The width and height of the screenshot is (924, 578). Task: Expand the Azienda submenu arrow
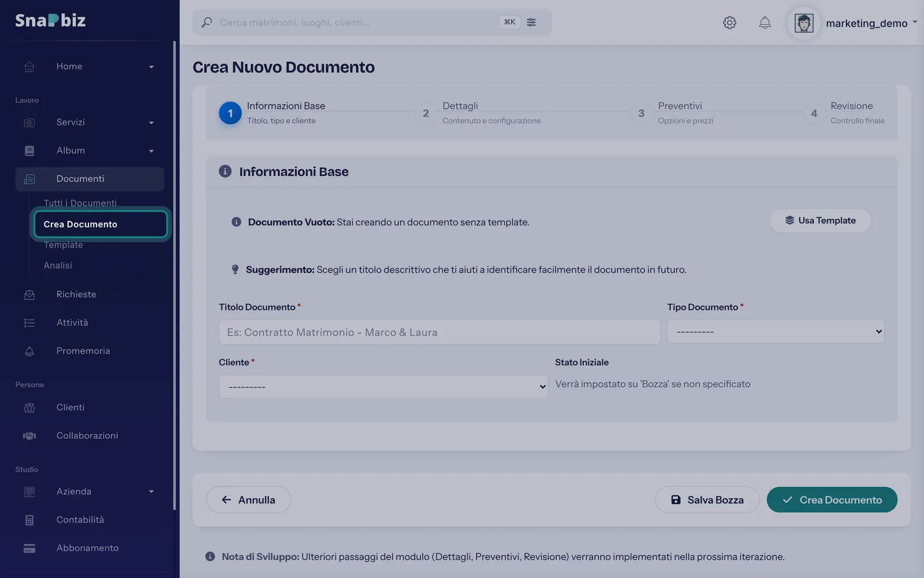click(x=151, y=492)
